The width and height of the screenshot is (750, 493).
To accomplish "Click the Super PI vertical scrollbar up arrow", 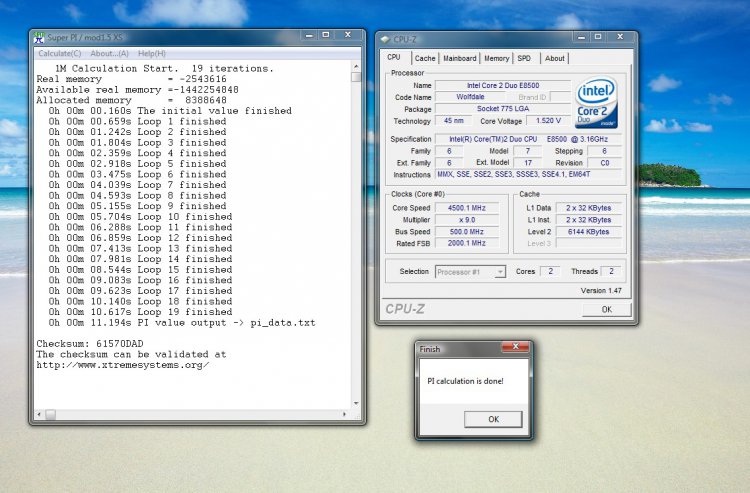I will click(356, 66).
